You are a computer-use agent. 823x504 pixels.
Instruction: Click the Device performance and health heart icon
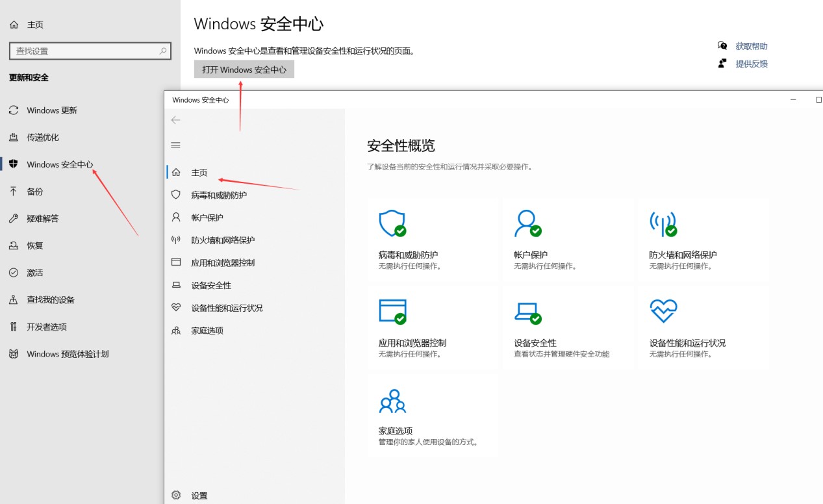click(663, 311)
